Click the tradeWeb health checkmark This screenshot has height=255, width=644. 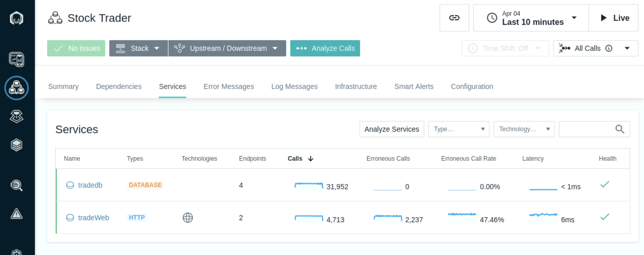pyautogui.click(x=605, y=217)
